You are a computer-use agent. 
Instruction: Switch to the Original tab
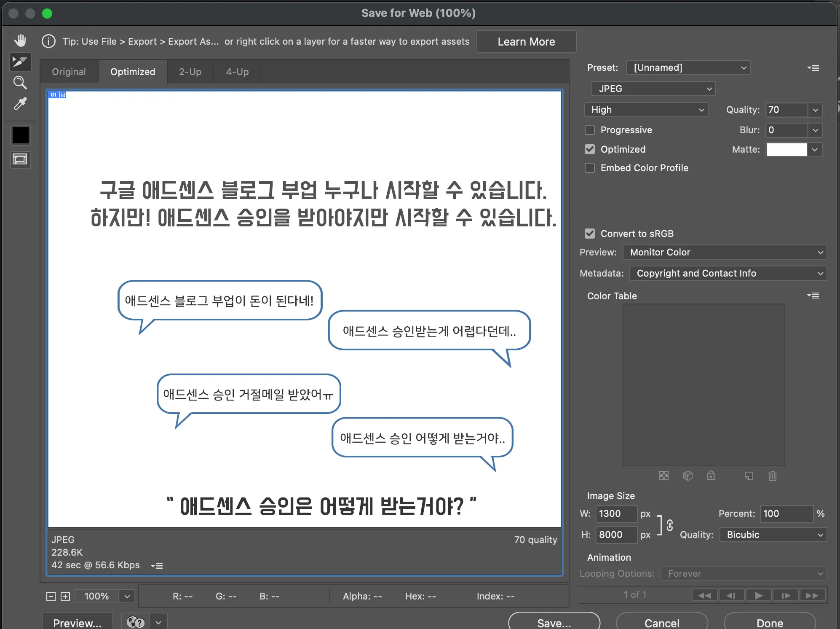click(69, 72)
